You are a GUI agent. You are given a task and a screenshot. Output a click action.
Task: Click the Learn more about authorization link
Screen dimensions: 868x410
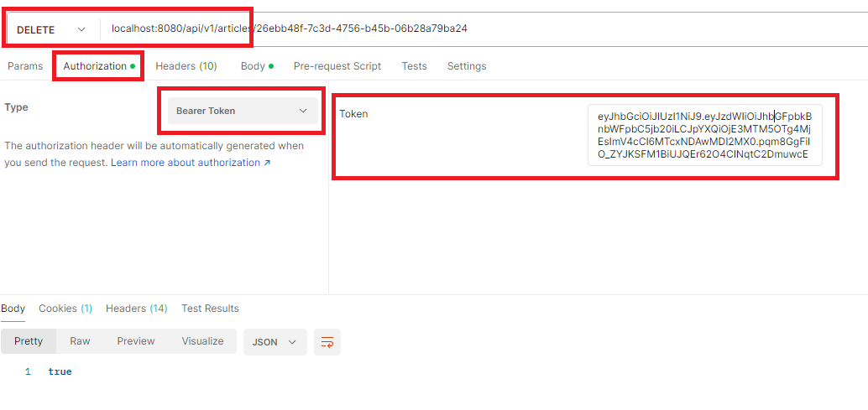click(x=191, y=163)
